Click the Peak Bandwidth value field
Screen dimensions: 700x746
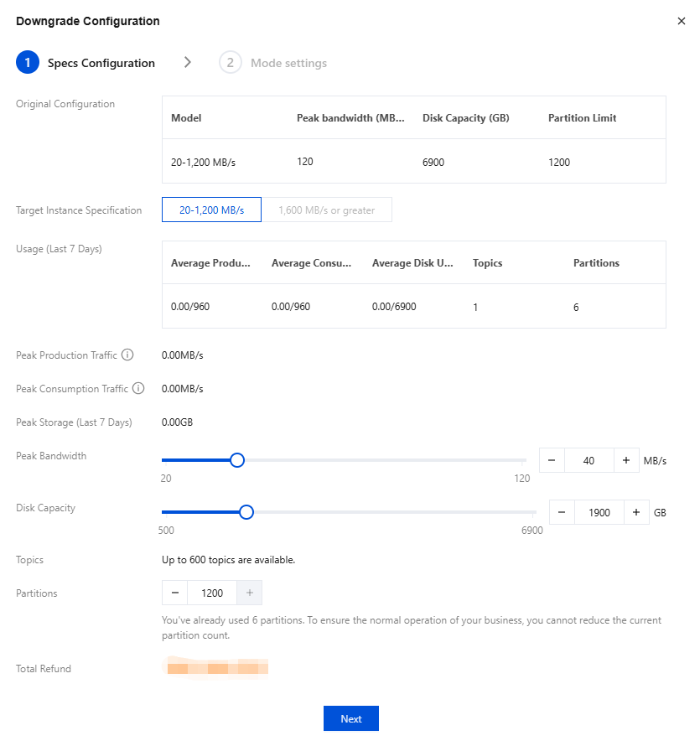coord(589,460)
